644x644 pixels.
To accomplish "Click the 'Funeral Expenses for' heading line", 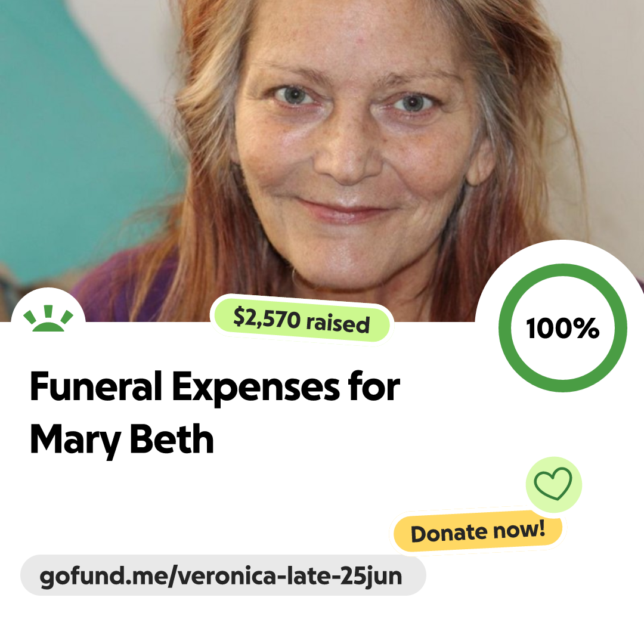I will point(215,386).
